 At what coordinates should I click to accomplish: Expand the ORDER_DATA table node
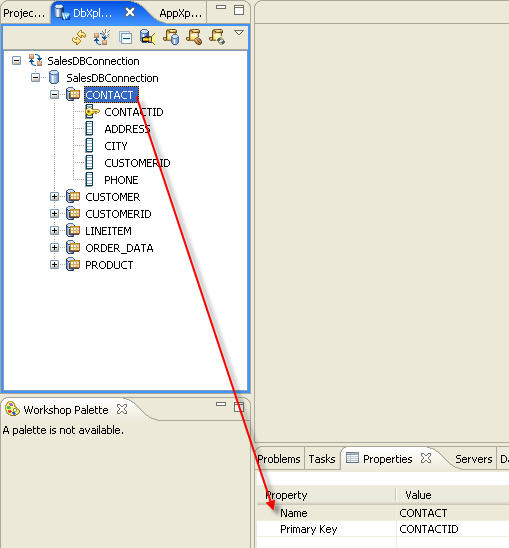54,247
